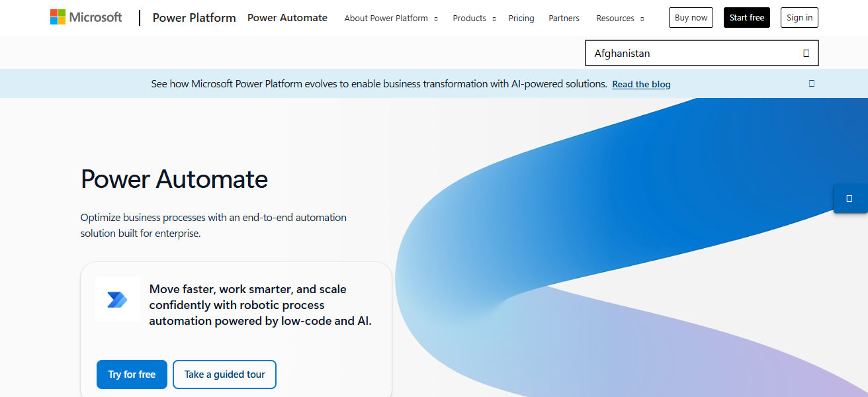Read the blog about AI-powered solutions
The height and width of the screenshot is (397, 868).
tap(641, 84)
